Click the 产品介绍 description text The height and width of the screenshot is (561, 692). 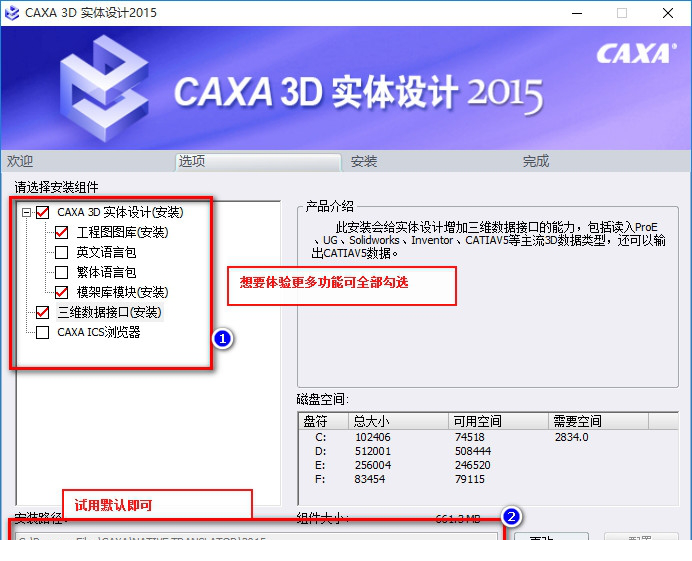click(488, 240)
